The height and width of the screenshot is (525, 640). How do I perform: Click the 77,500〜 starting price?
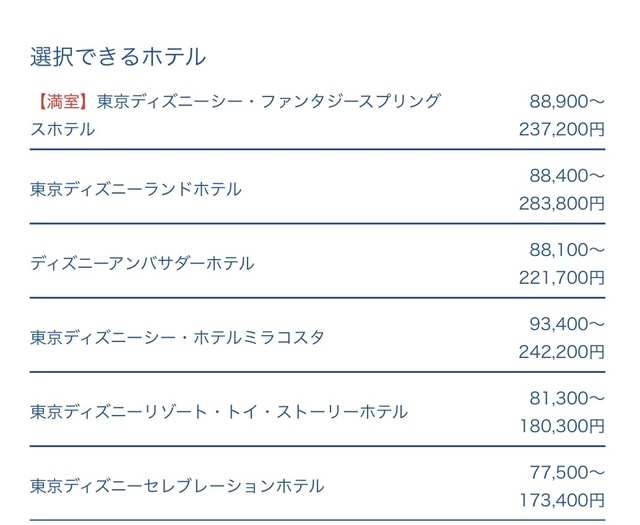(567, 472)
